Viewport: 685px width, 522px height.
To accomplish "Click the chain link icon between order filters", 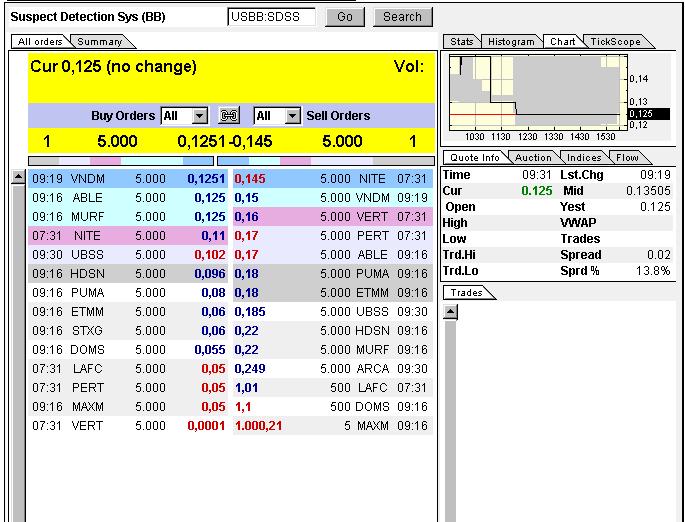I will click(229, 116).
